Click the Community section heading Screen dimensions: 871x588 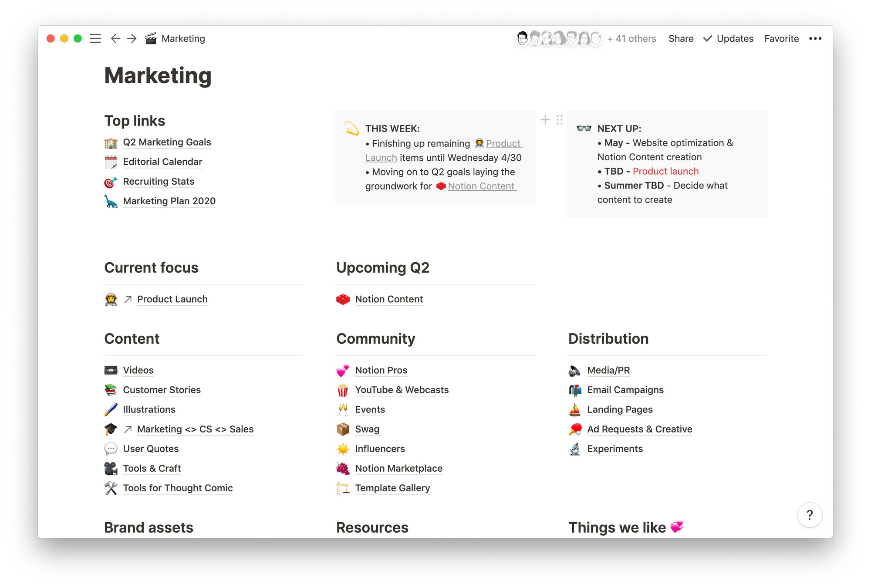coord(375,338)
